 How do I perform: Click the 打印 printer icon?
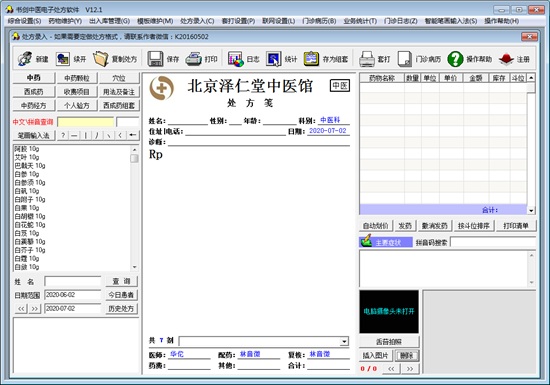(193, 59)
